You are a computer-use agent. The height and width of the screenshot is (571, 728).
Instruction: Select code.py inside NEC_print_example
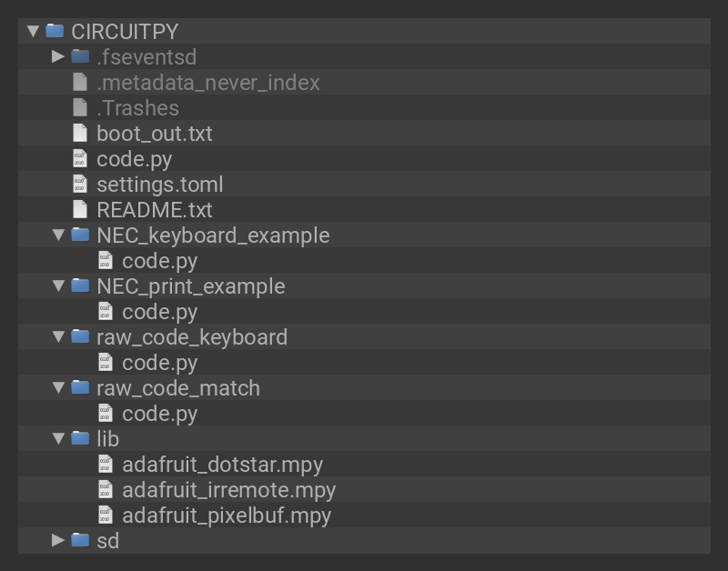tap(159, 311)
